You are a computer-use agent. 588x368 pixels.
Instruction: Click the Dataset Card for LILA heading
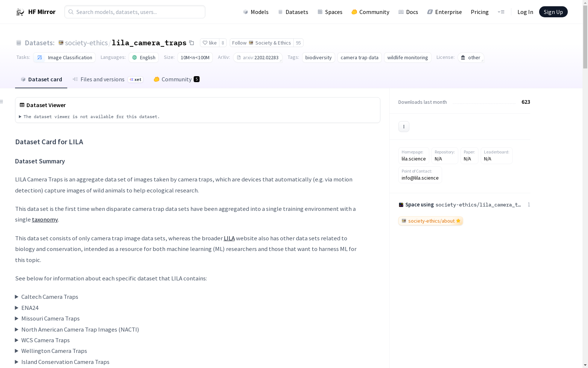click(x=49, y=142)
